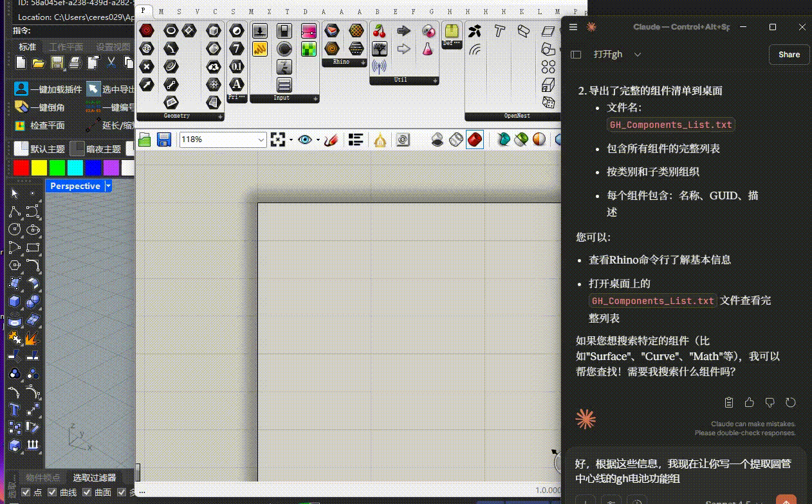This screenshot has height=504, width=812.
Task: Expand the Perspective viewport dropdown arrow
Action: (x=108, y=186)
